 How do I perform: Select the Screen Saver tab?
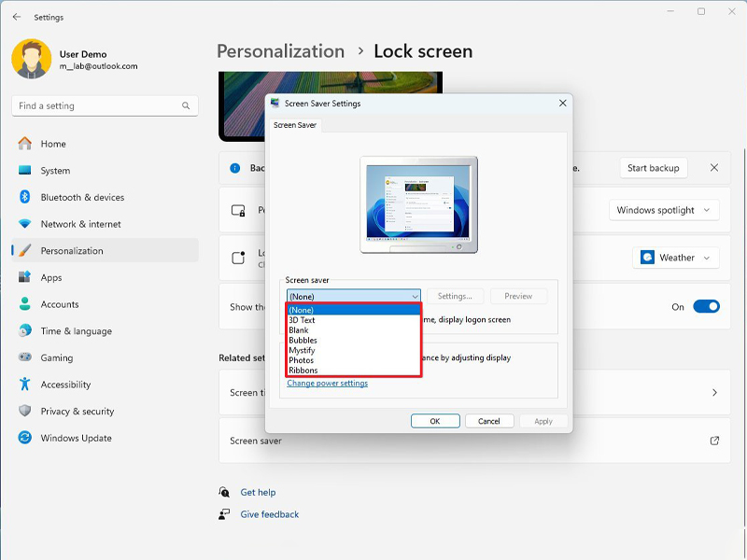coord(295,125)
